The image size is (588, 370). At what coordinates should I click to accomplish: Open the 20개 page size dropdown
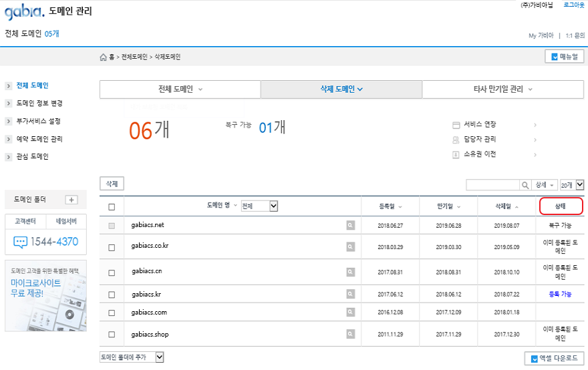(x=572, y=185)
